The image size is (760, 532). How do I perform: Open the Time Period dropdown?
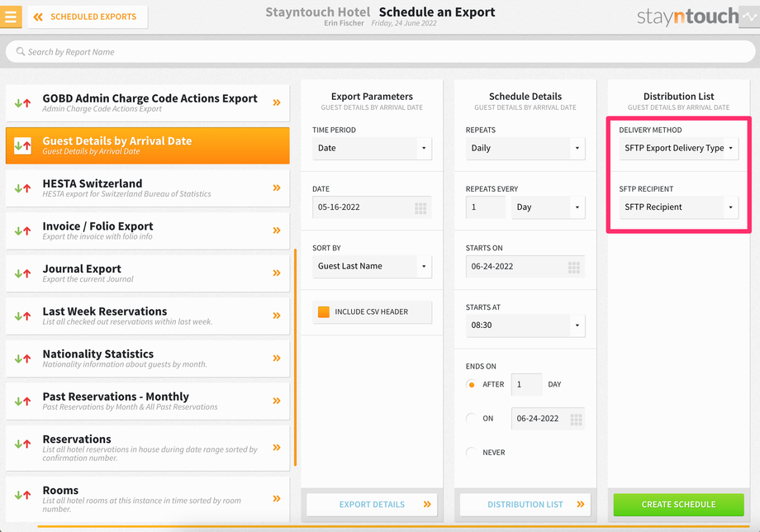(372, 148)
